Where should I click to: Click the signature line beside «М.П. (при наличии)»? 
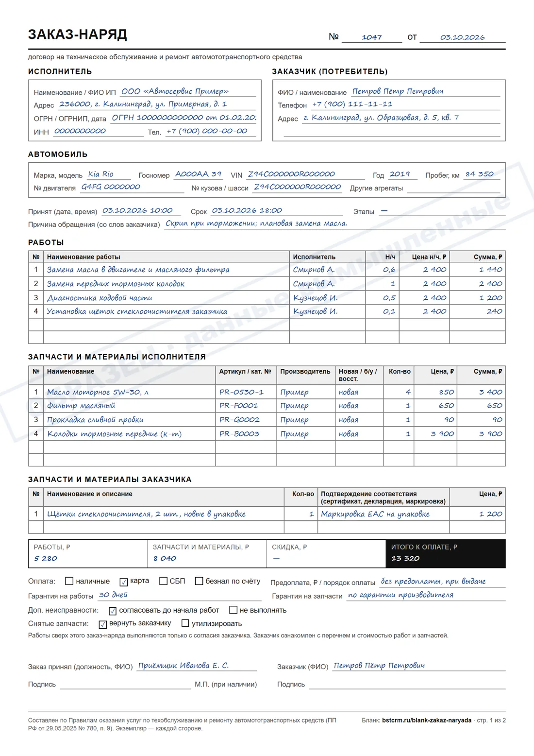coord(125,684)
